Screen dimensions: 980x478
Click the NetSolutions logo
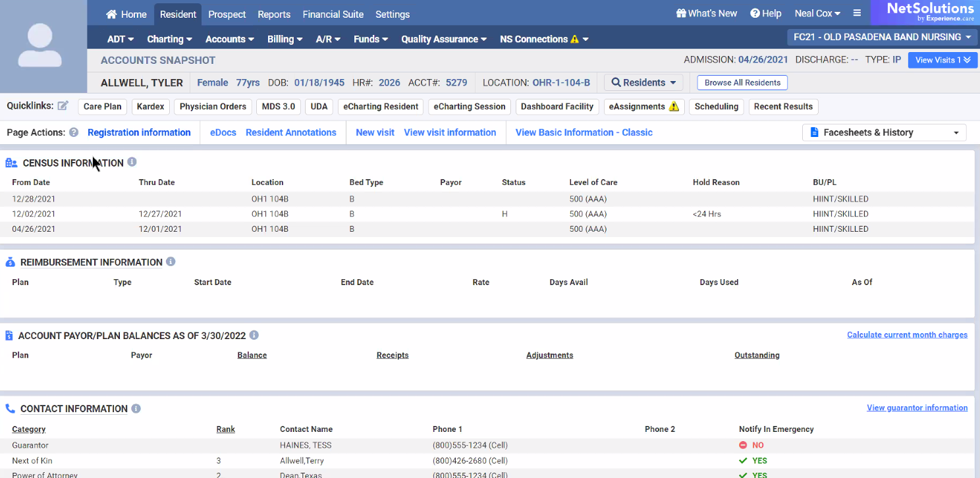click(930, 13)
